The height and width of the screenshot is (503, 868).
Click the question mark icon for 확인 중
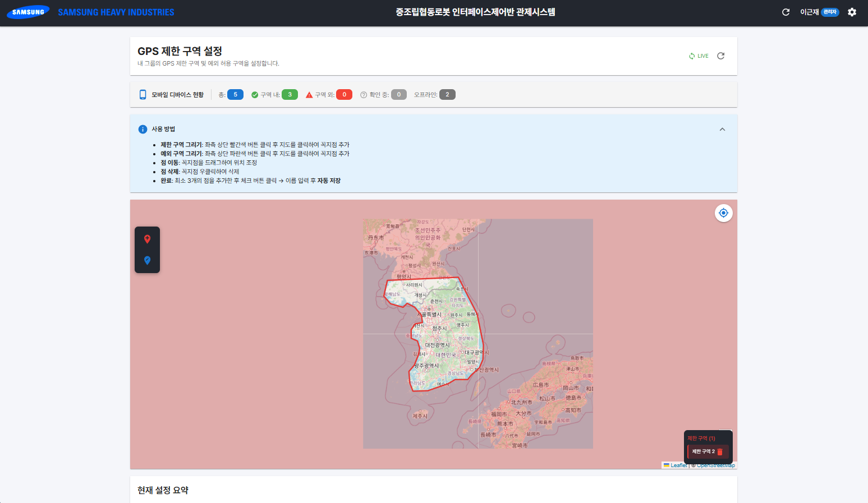coord(364,95)
